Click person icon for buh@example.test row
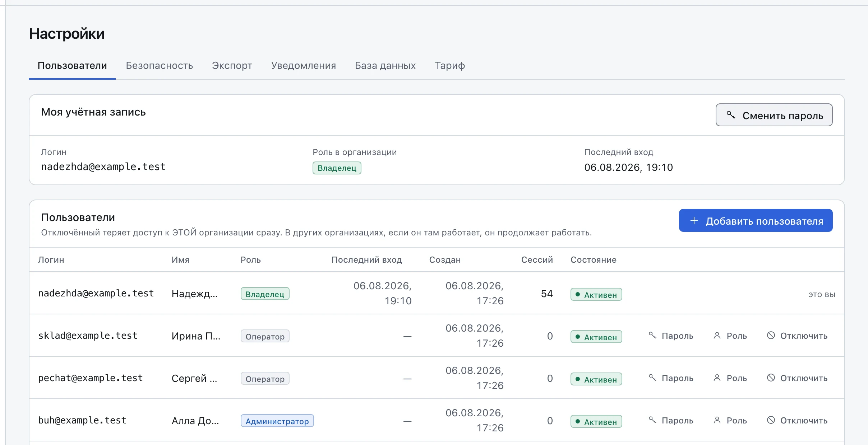Screen dimensions: 868x445 click(x=717, y=420)
